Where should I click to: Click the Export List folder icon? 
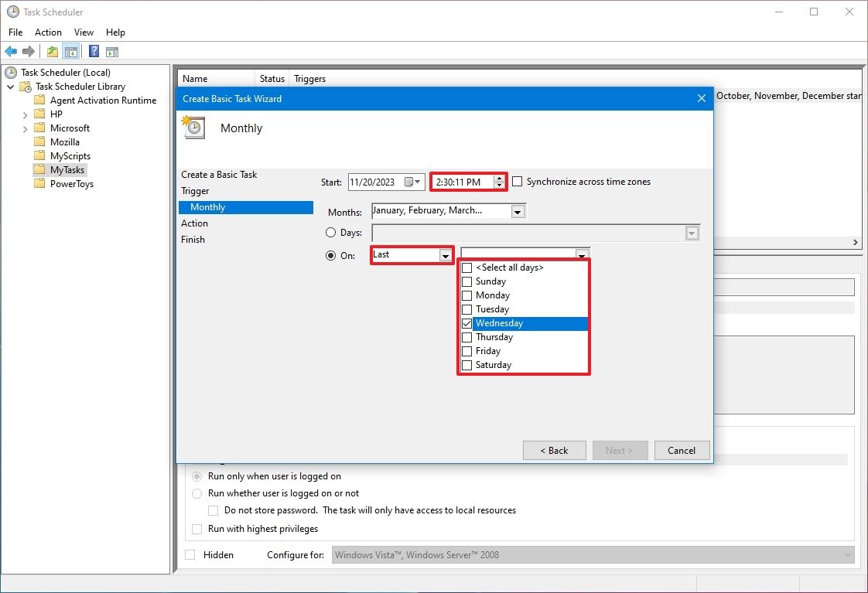point(52,51)
